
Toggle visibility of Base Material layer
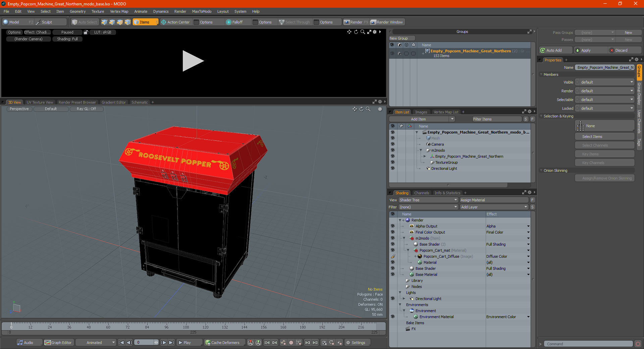click(392, 275)
